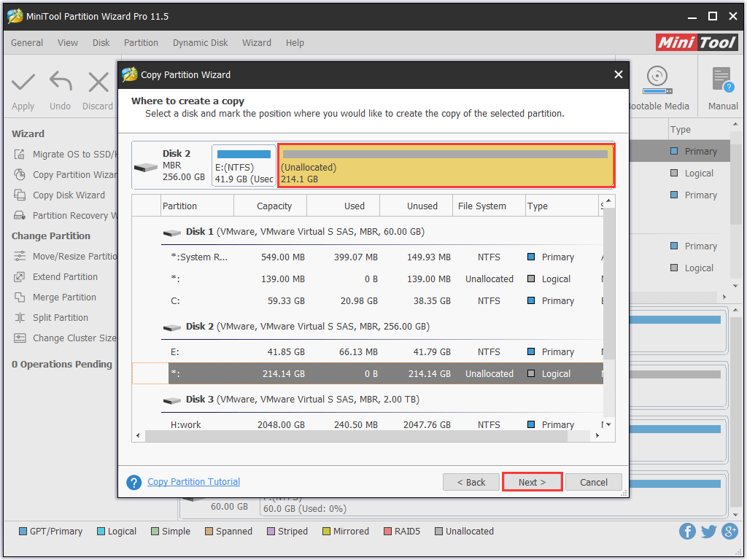Sort by File System column header
The image size is (747, 560).
click(x=489, y=206)
